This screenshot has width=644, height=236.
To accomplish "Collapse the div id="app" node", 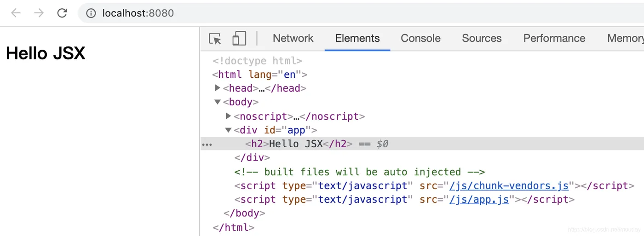I will [229, 130].
